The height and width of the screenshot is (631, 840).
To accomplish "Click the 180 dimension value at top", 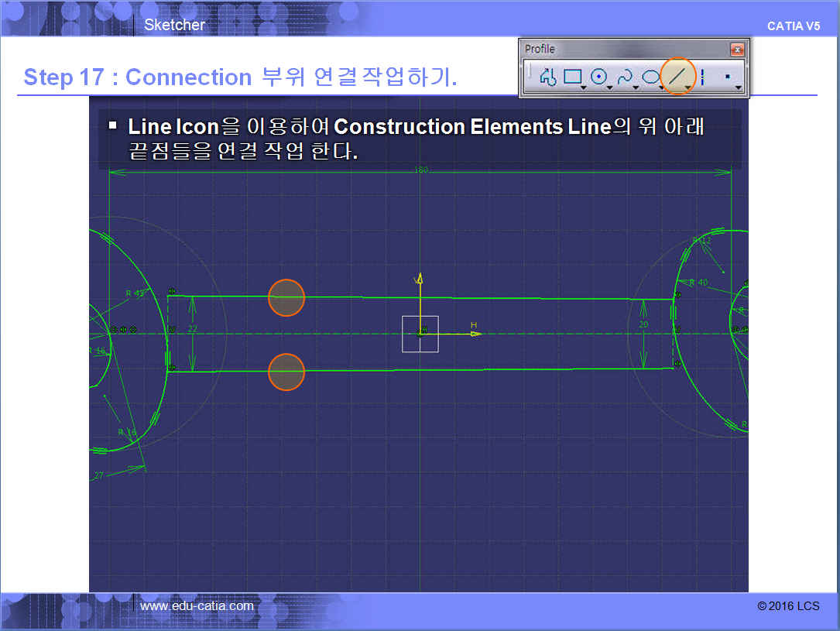I will pos(420,170).
